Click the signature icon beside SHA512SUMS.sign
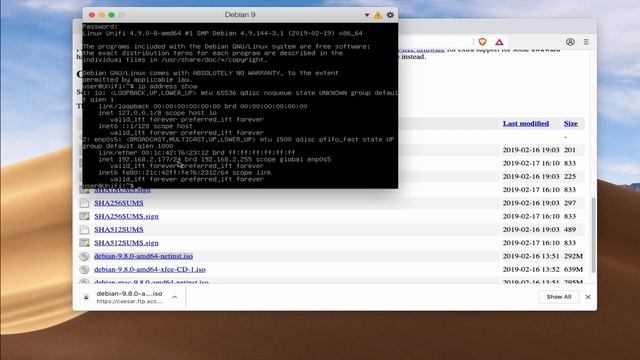 pos(84,243)
